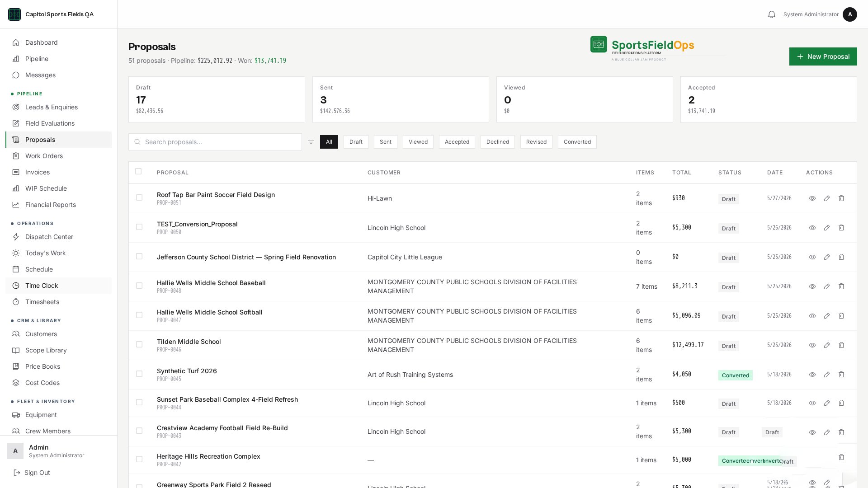Edit the Synthetic Turf 2026 proposal

pyautogui.click(x=827, y=375)
